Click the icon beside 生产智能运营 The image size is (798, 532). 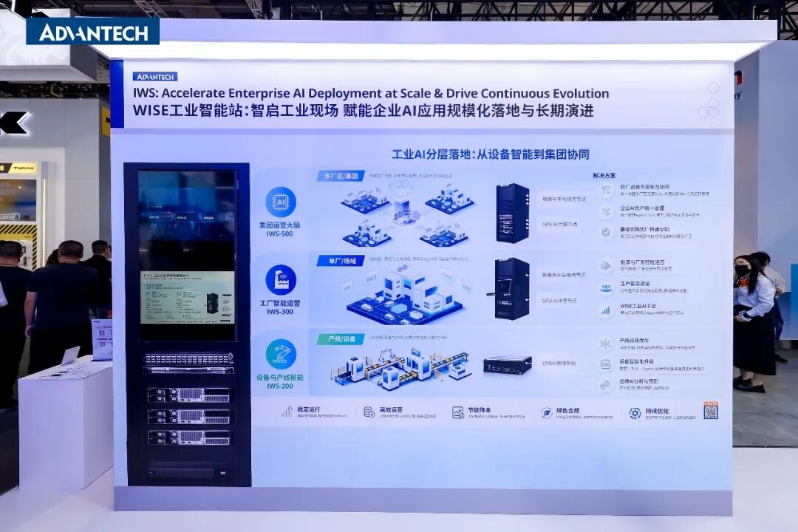(606, 287)
